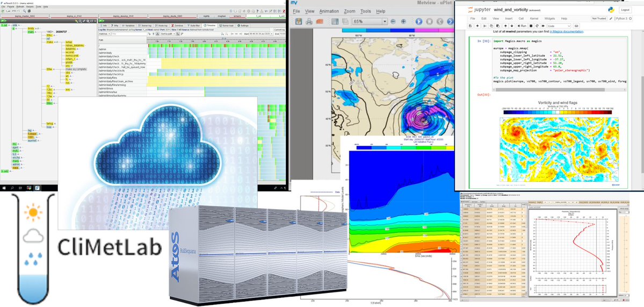Click the Metview layout sidebar icon
The width and height of the screenshot is (644, 307).
pos(335,22)
